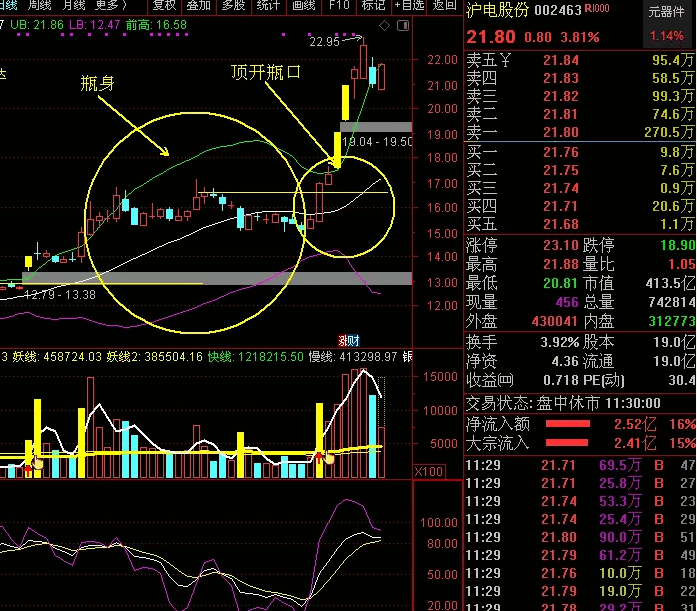Open the 更多 periods dropdown
This screenshot has height=611, width=697.
(110, 5)
